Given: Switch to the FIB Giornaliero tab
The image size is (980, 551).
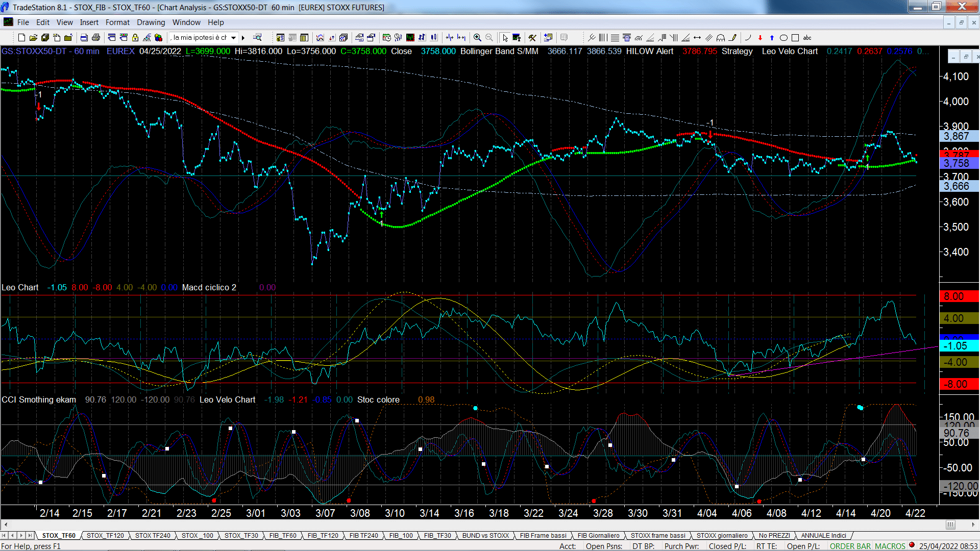Looking at the screenshot, I should pos(598,535).
